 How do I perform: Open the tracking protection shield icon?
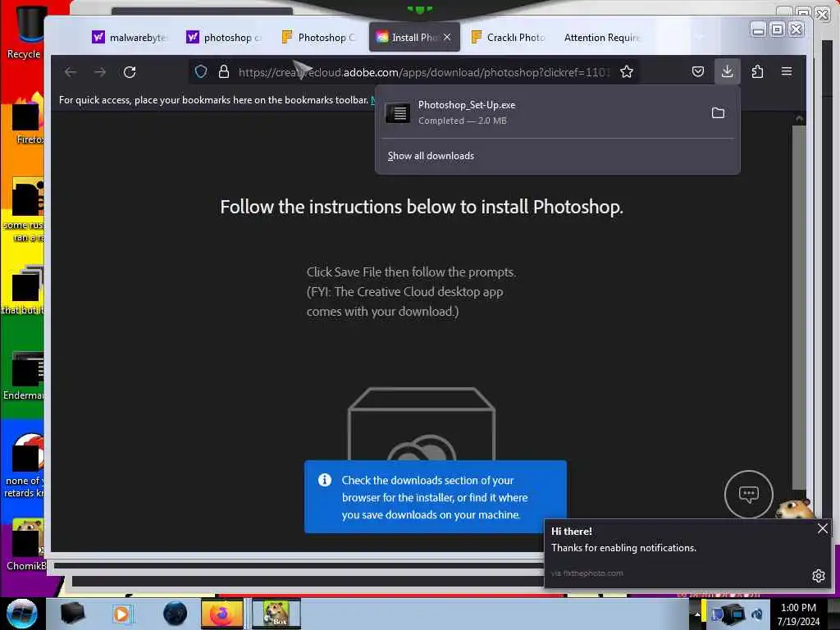[x=201, y=72]
